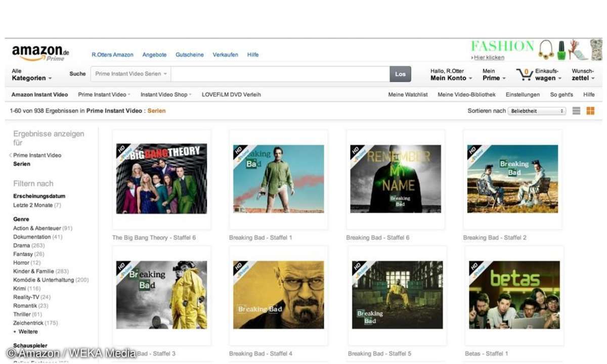Select Verkaufen in the header
Image resolution: width=607 pixels, height=364 pixels.
click(x=225, y=55)
